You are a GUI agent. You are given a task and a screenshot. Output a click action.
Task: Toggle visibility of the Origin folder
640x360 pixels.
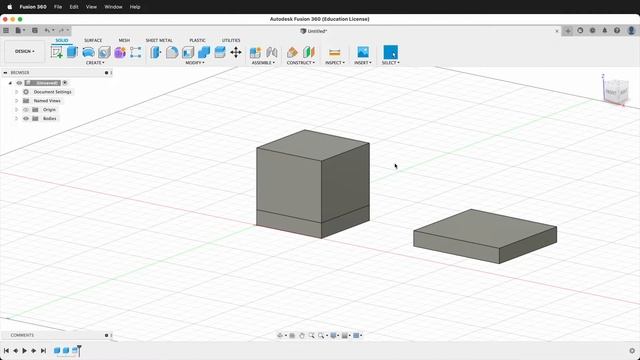[x=26, y=110]
